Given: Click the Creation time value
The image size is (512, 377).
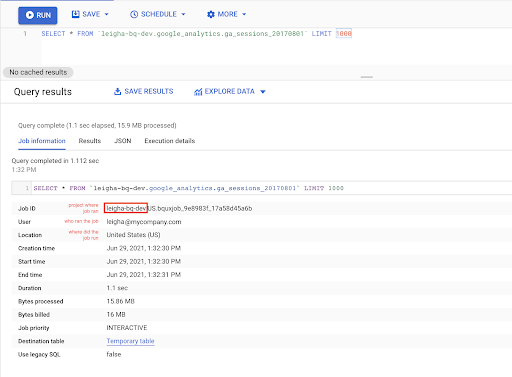Looking at the screenshot, I should coord(144,248).
